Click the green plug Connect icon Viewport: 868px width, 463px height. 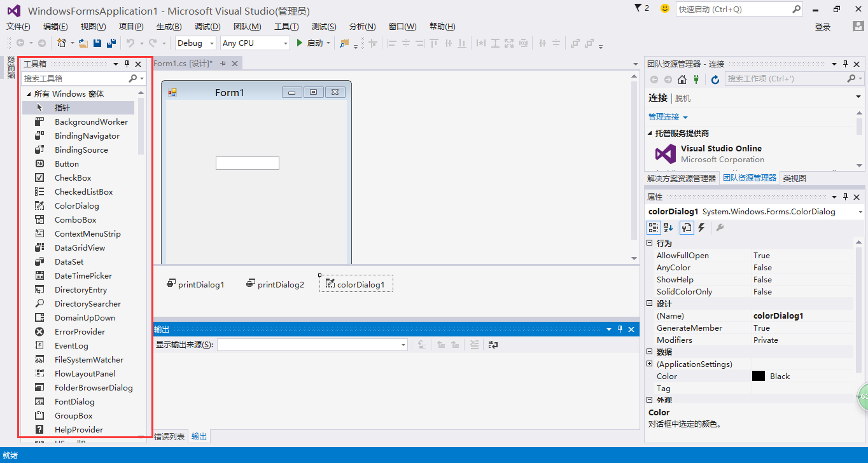click(697, 79)
